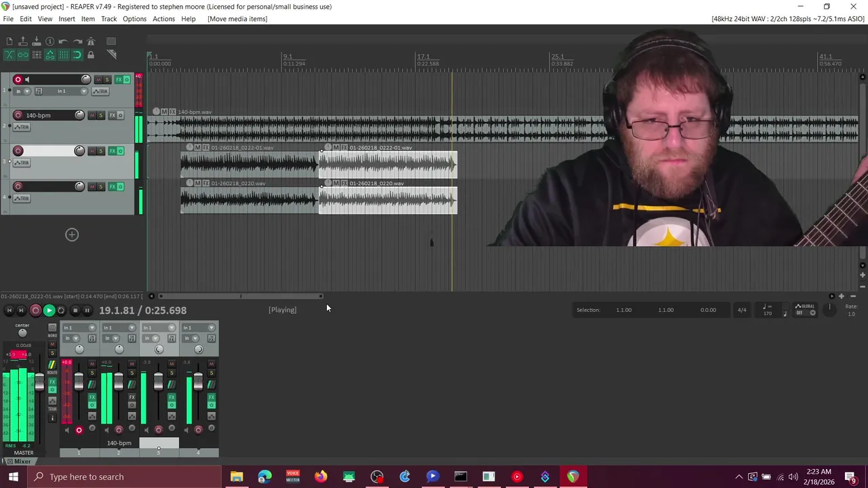Mute track 1 in track panel
Screen dimensions: 868x488
tap(98, 80)
